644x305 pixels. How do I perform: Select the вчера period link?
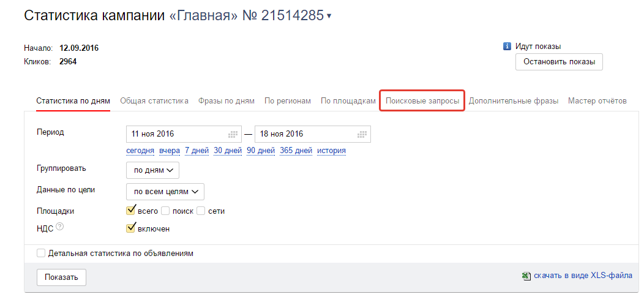(170, 151)
